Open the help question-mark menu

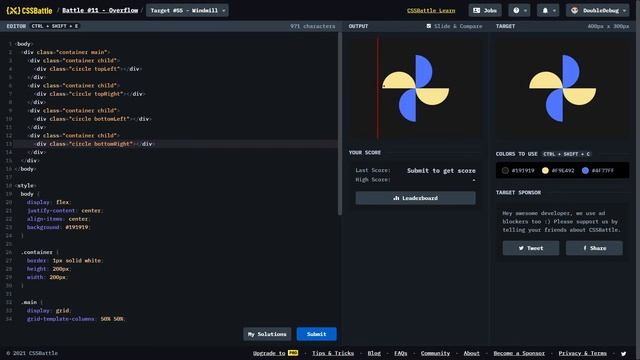(519, 10)
